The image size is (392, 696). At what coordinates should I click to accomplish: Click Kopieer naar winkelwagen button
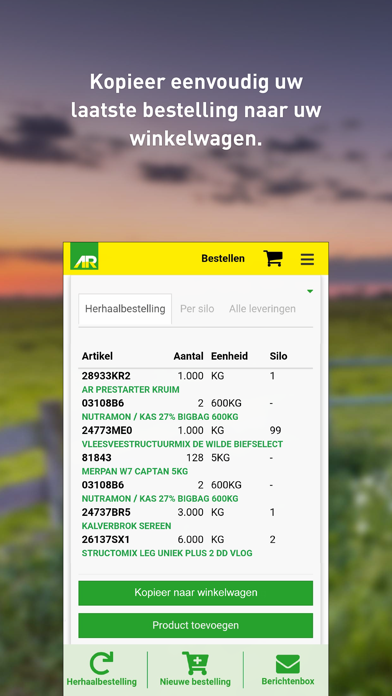(196, 593)
